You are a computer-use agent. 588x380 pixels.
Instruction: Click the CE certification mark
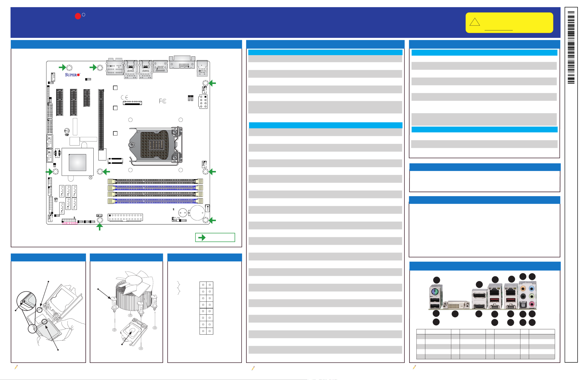pos(124,97)
